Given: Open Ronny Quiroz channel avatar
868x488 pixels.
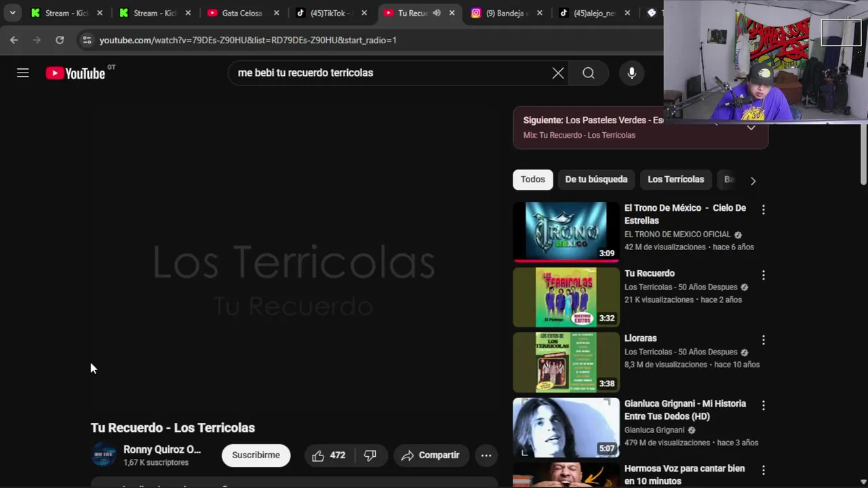Looking at the screenshot, I should tap(104, 455).
